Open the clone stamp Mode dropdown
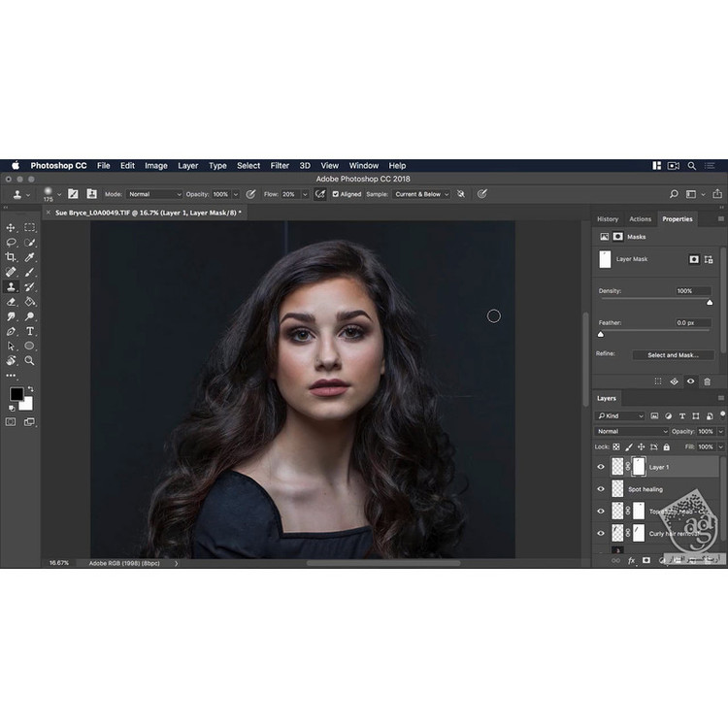Image resolution: width=728 pixels, height=728 pixels. point(154,194)
